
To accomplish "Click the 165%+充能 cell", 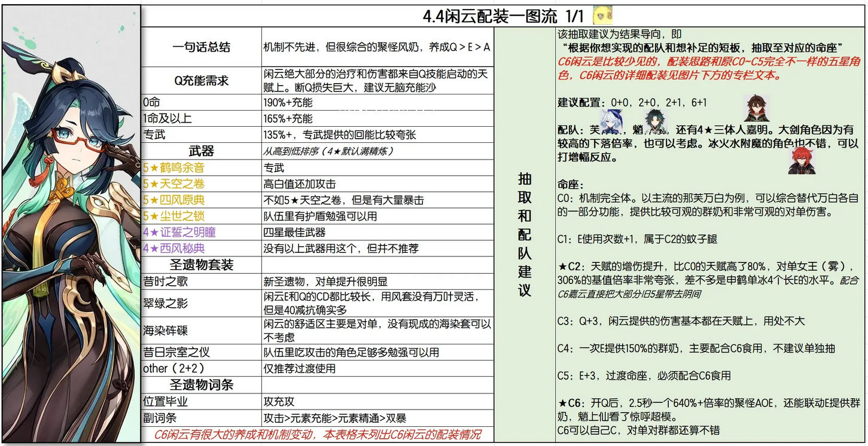I will (377, 118).
